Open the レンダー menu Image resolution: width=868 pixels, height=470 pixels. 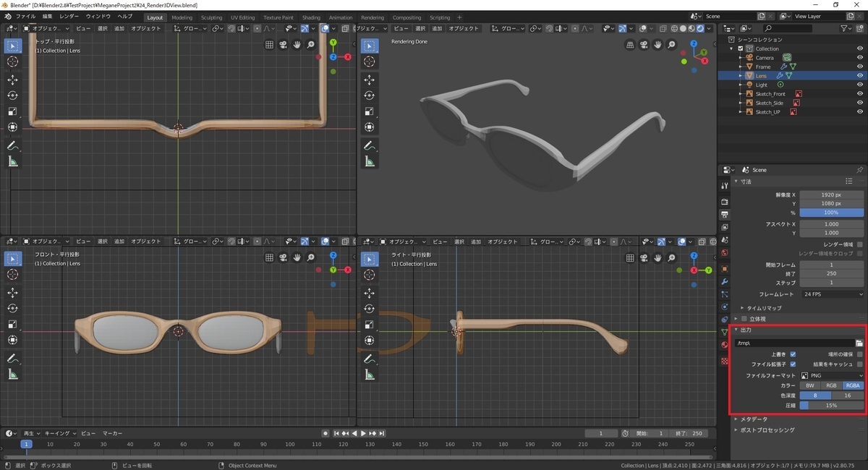pos(69,16)
